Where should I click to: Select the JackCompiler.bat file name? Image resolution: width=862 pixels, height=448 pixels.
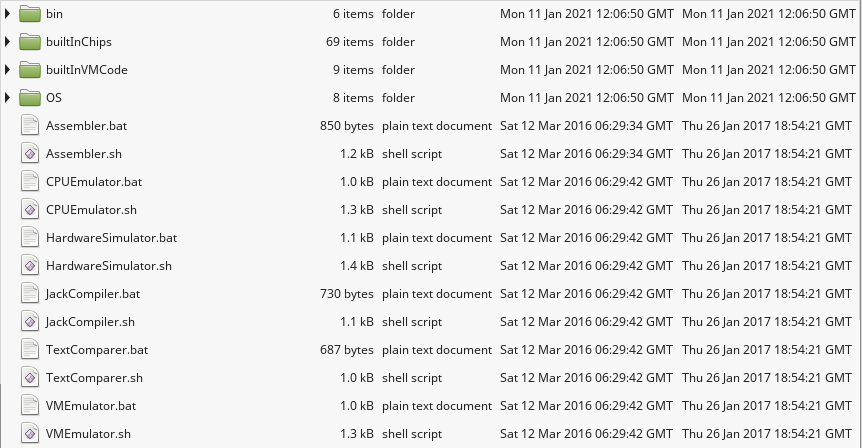click(97, 294)
